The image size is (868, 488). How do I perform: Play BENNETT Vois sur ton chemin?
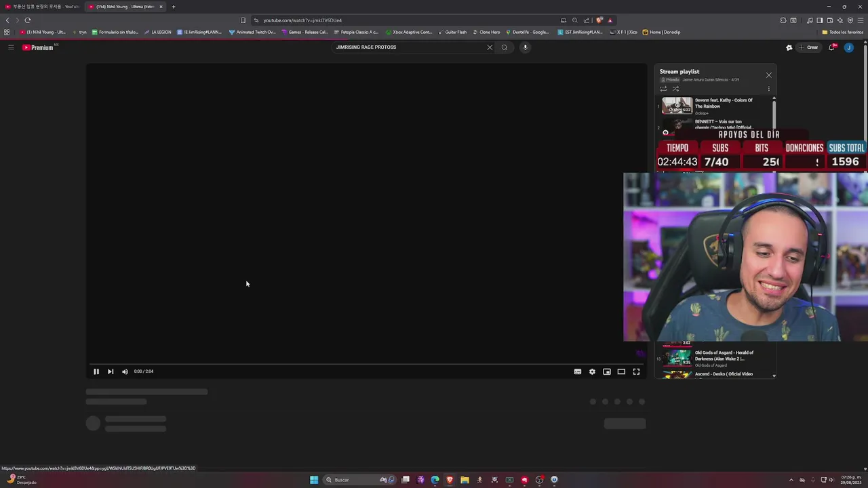tap(724, 124)
